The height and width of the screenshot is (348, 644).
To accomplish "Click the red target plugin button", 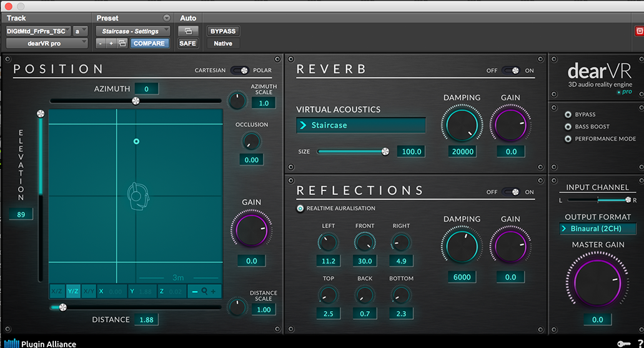I will coord(640,31).
